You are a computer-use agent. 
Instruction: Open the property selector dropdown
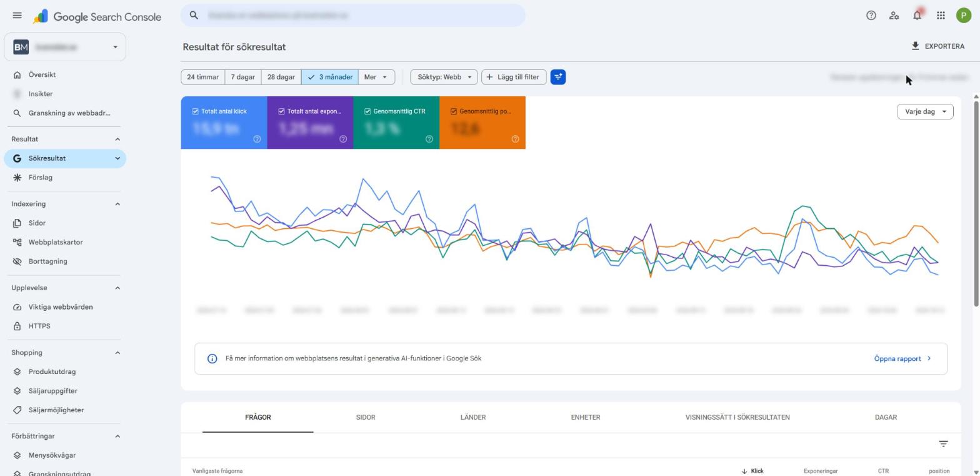coord(65,47)
